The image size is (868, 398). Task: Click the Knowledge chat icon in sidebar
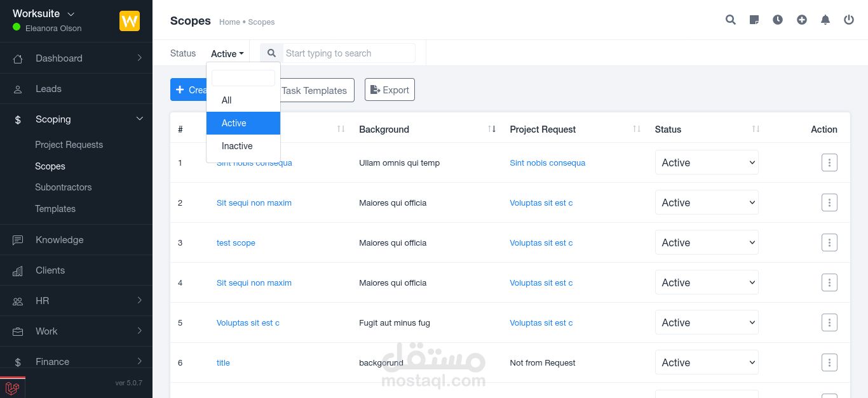(18, 240)
